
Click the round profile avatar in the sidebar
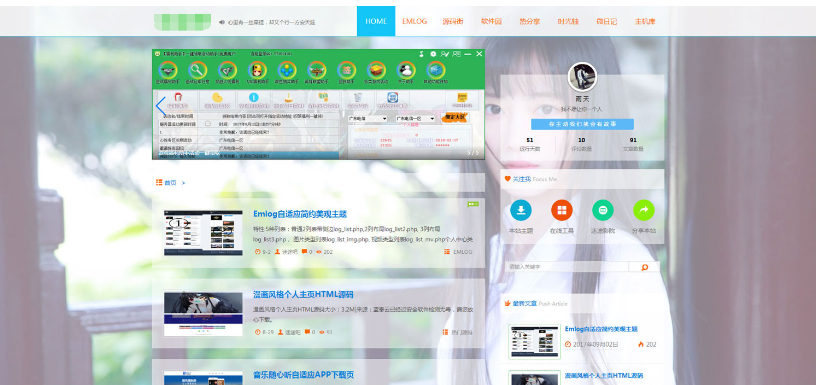pos(582,77)
